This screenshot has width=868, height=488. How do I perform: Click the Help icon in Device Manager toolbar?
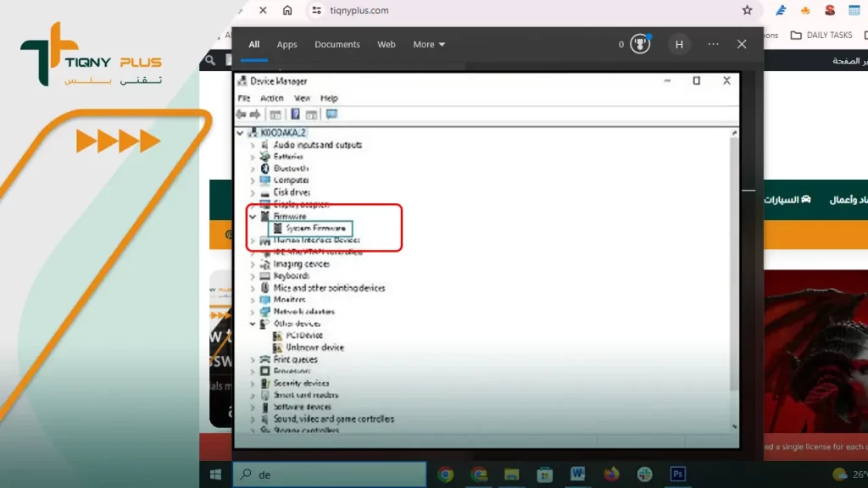coord(296,114)
